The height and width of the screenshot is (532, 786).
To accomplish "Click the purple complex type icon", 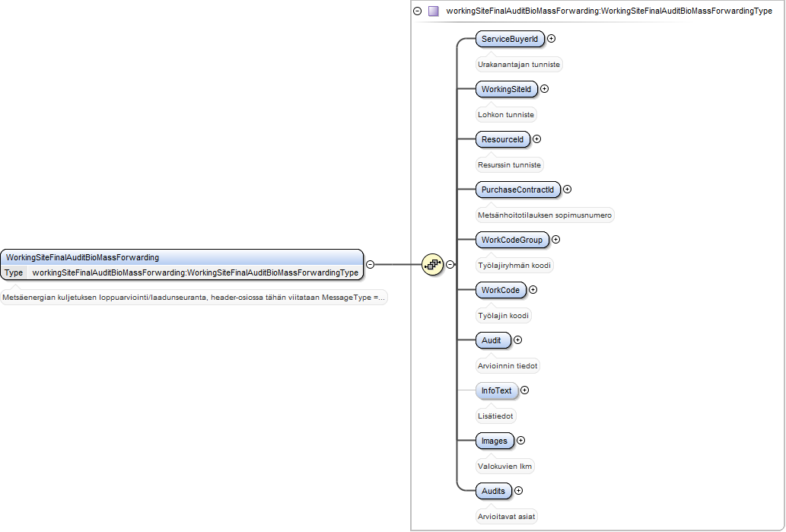I will [434, 11].
